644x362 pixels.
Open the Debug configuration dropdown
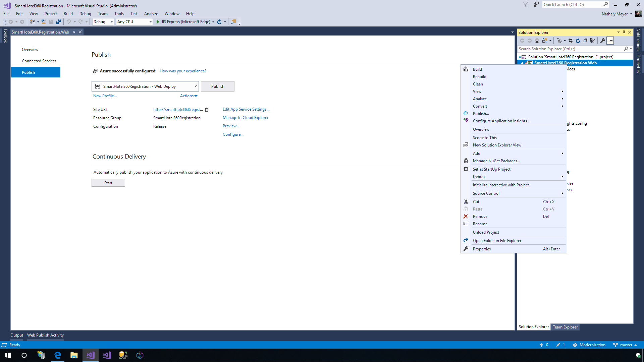pyautogui.click(x=103, y=22)
